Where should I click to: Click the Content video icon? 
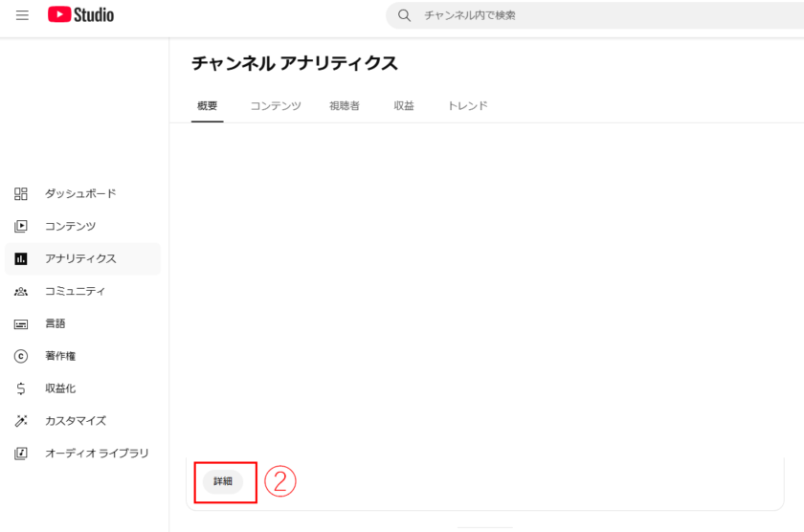click(x=21, y=227)
